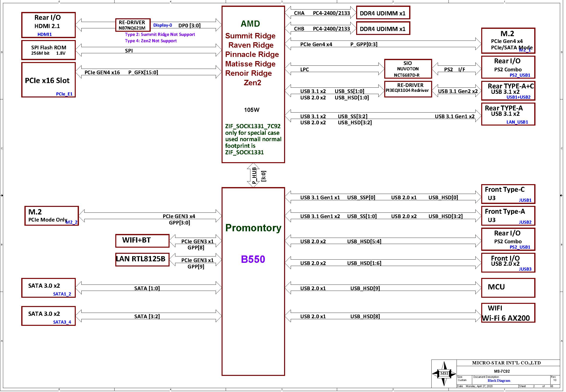Screen dimensions: 566x392
Task: Click "Raven Ridge" in the CPU block
Action: point(251,45)
